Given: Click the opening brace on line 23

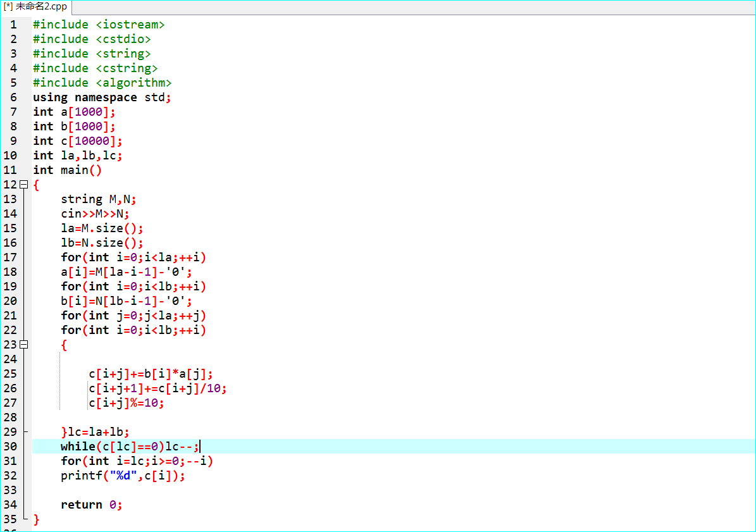Looking at the screenshot, I should pyautogui.click(x=64, y=345).
